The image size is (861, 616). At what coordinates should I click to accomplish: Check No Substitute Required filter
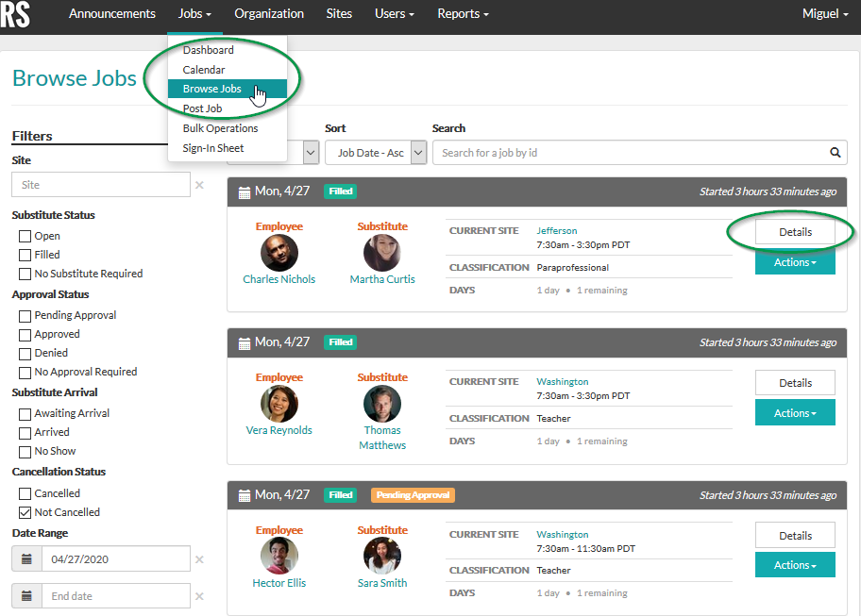point(25,274)
